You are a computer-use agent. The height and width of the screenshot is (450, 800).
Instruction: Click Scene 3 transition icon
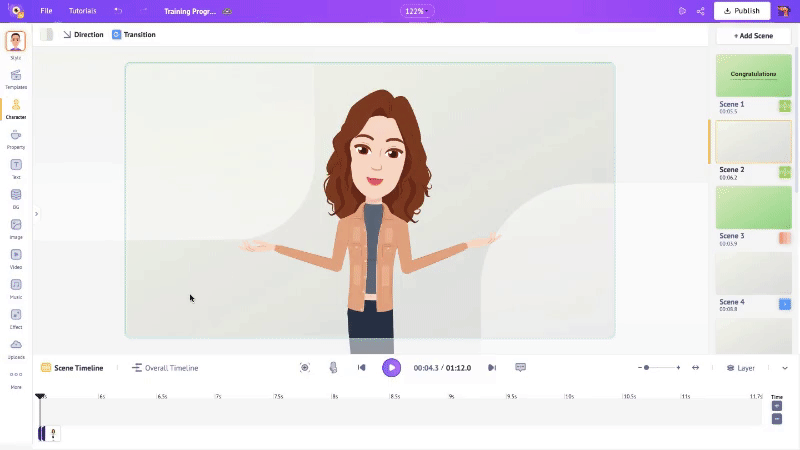coord(785,238)
